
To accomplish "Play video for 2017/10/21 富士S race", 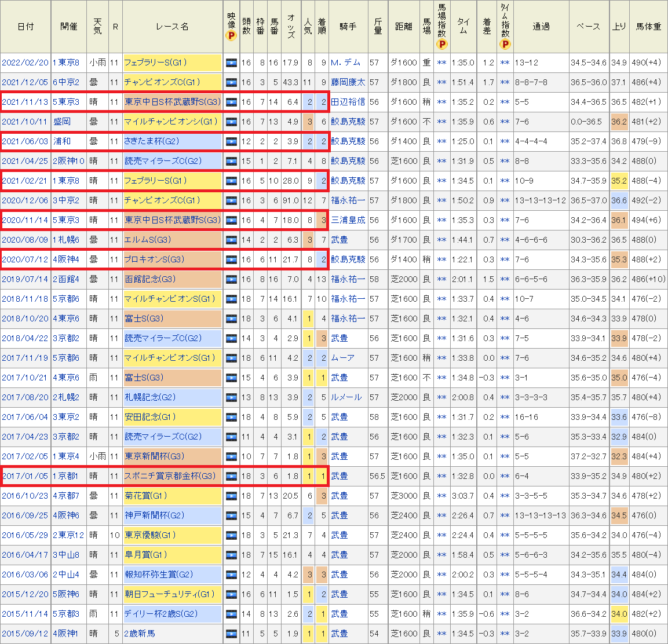I will click(x=231, y=378).
